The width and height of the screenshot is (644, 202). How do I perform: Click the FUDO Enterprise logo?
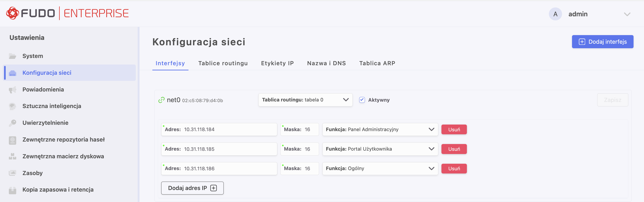[x=67, y=13]
